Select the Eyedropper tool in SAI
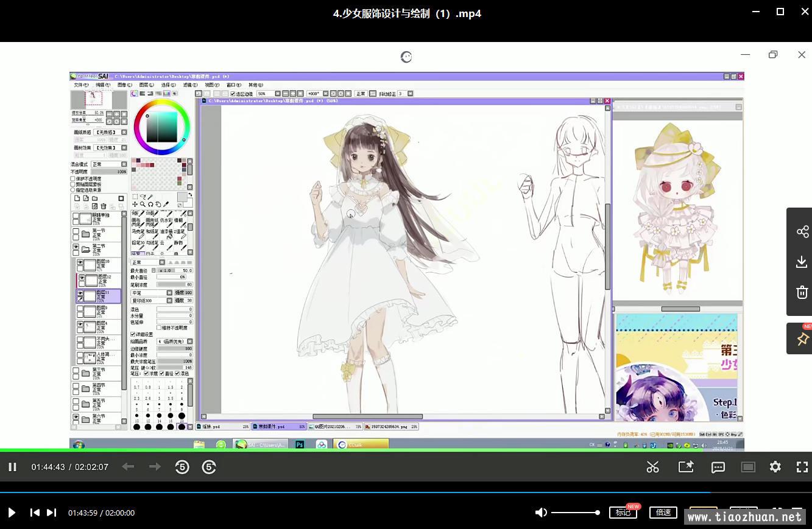This screenshot has height=529, width=812. [166, 205]
